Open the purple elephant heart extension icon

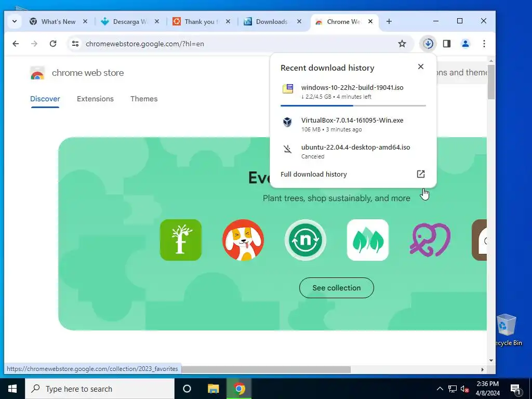pos(430,240)
